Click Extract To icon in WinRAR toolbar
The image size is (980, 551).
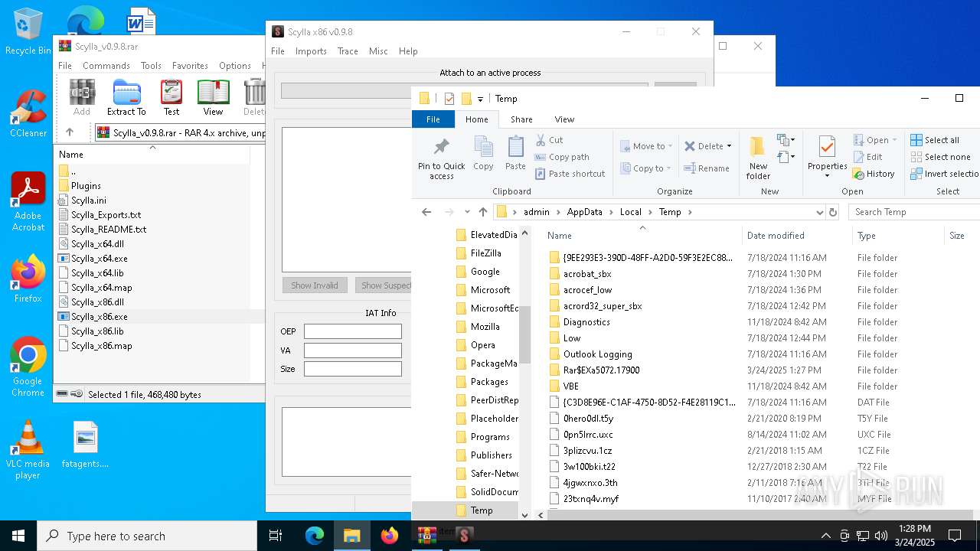pyautogui.click(x=126, y=98)
